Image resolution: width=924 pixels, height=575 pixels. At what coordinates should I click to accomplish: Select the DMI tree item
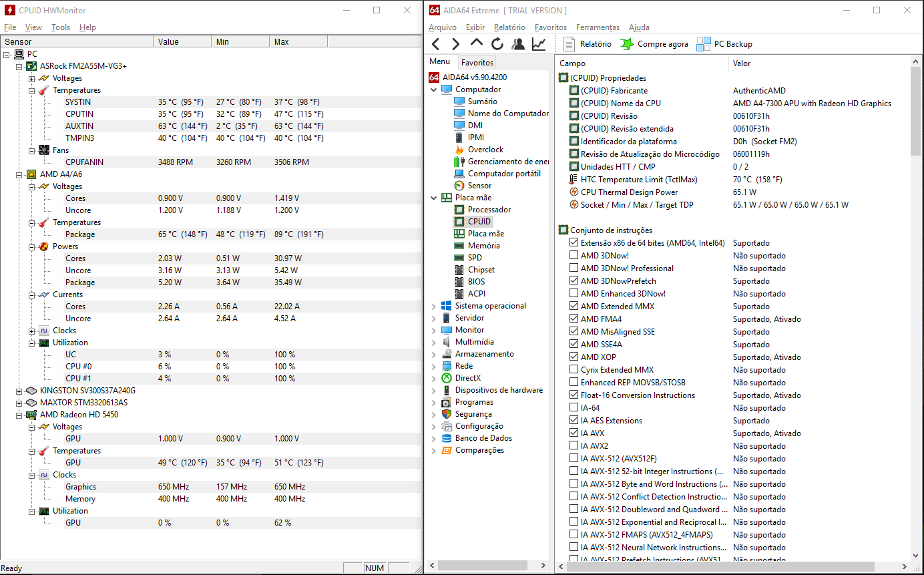click(475, 126)
